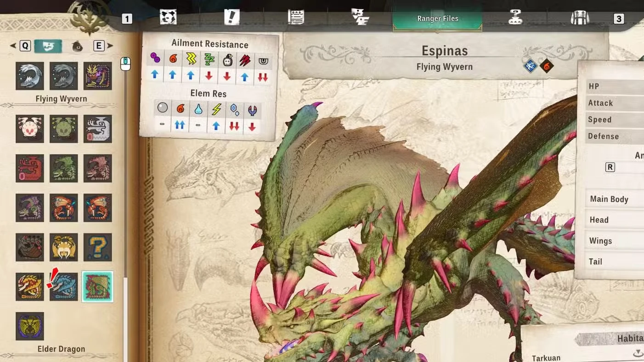This screenshot has width=644, height=362.
Task: Select the Head part row
Action: coord(616,220)
